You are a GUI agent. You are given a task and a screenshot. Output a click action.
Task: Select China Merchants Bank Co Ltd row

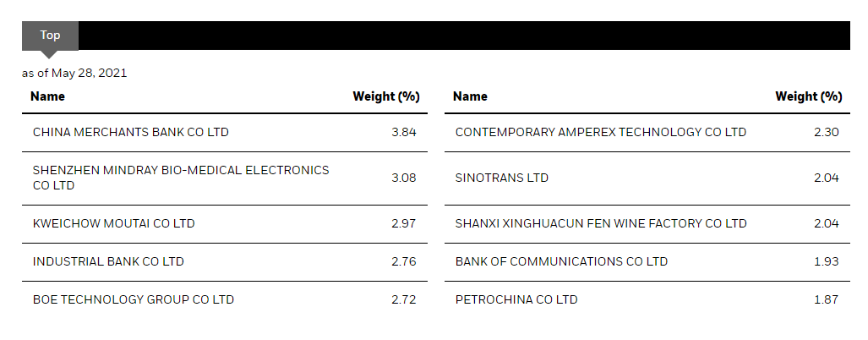point(130,132)
